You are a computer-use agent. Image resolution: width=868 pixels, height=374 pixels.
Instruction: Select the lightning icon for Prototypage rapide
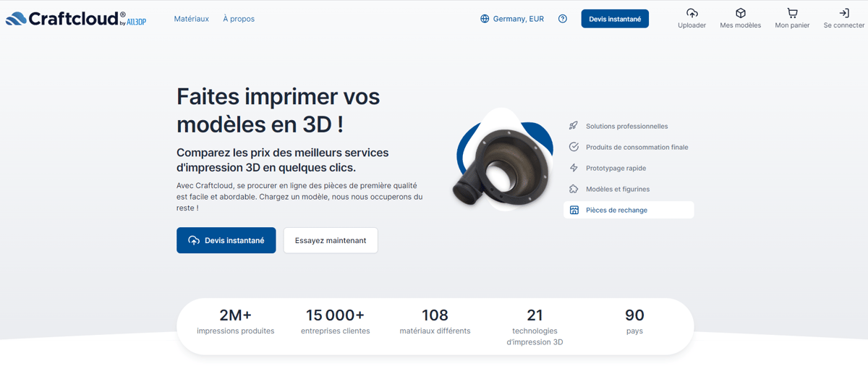(x=574, y=168)
